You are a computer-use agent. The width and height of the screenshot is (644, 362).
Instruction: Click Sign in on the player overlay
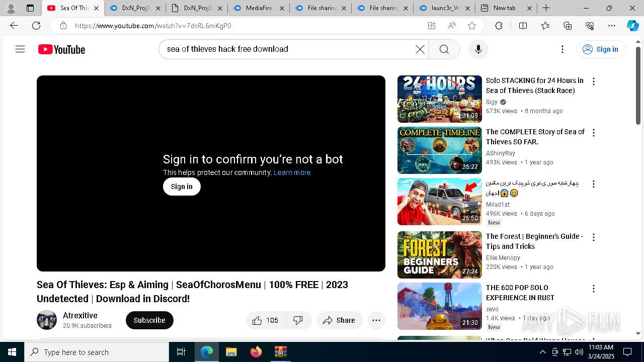point(182,187)
